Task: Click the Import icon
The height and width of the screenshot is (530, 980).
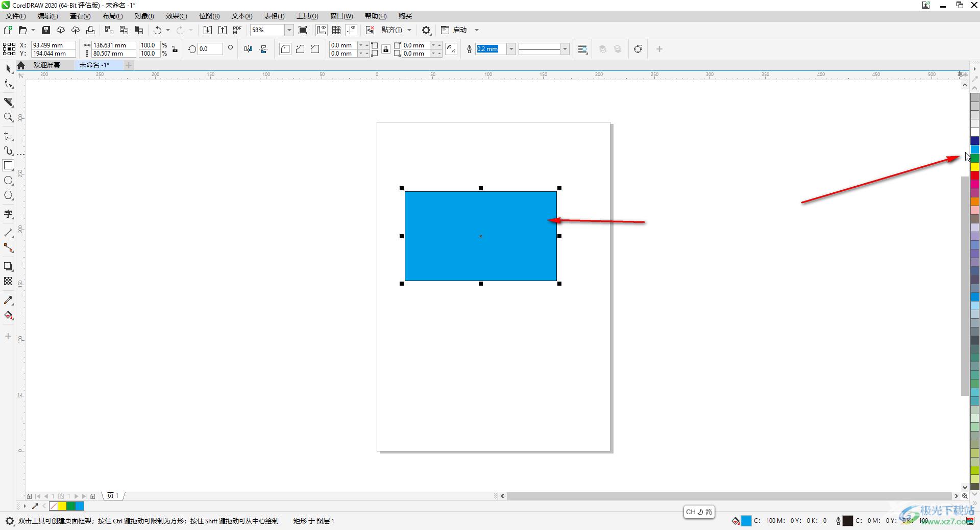Action: (x=207, y=30)
